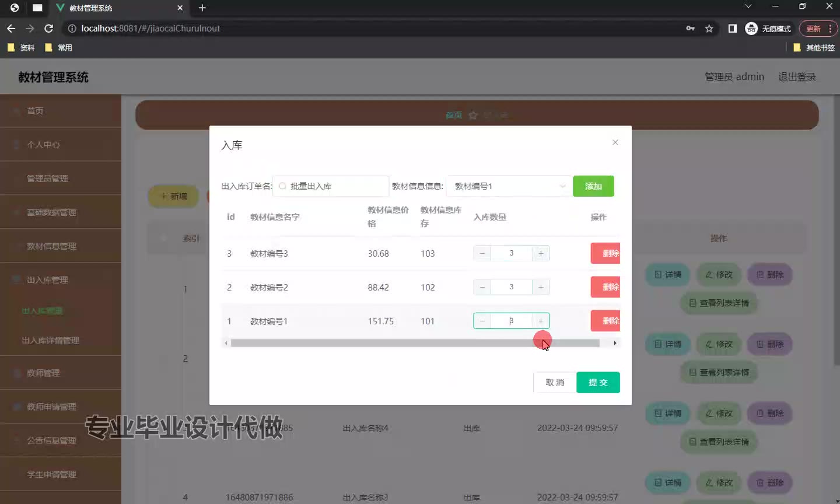Click quantity input in 教材编号2 row
The image size is (840, 504).
[512, 287]
